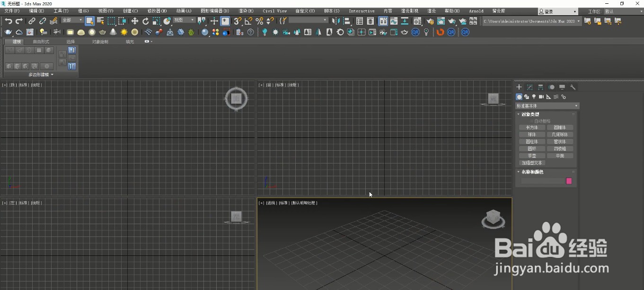Open the 文件(F) menu

pos(12,11)
